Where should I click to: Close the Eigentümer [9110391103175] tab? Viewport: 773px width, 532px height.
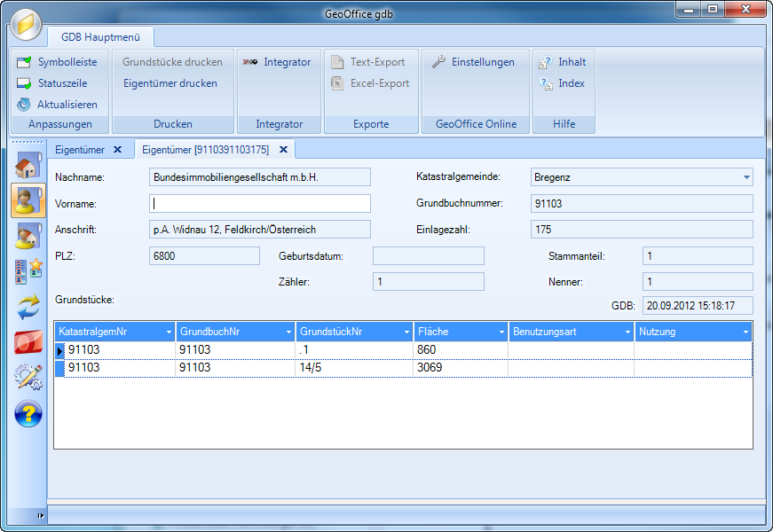pos(283,150)
